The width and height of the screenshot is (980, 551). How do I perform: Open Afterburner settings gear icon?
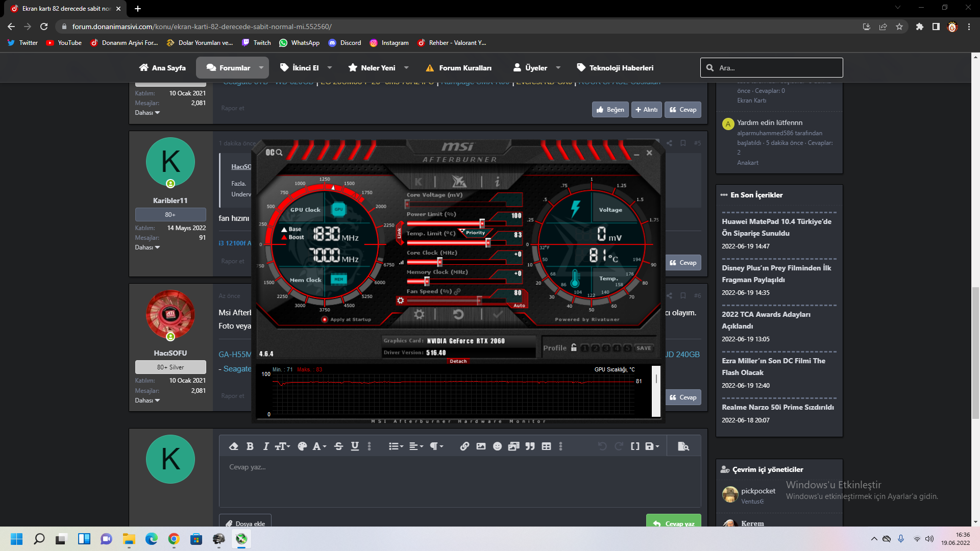coord(419,315)
